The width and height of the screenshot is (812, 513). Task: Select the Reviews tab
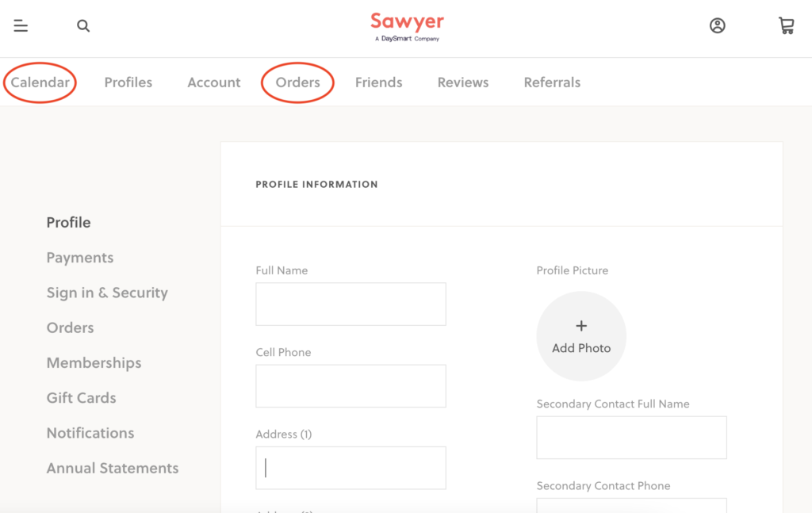(463, 82)
